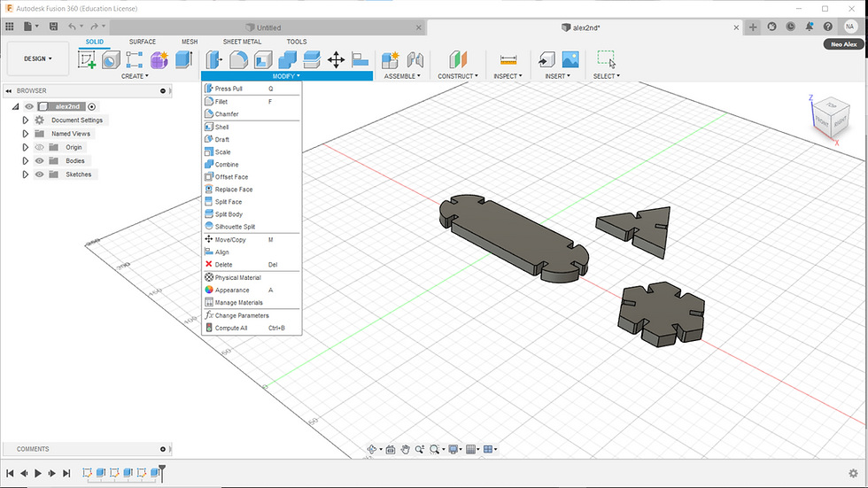Viewport: 868px width, 488px height.
Task: Click the Insert Canvas image icon
Action: tap(570, 59)
